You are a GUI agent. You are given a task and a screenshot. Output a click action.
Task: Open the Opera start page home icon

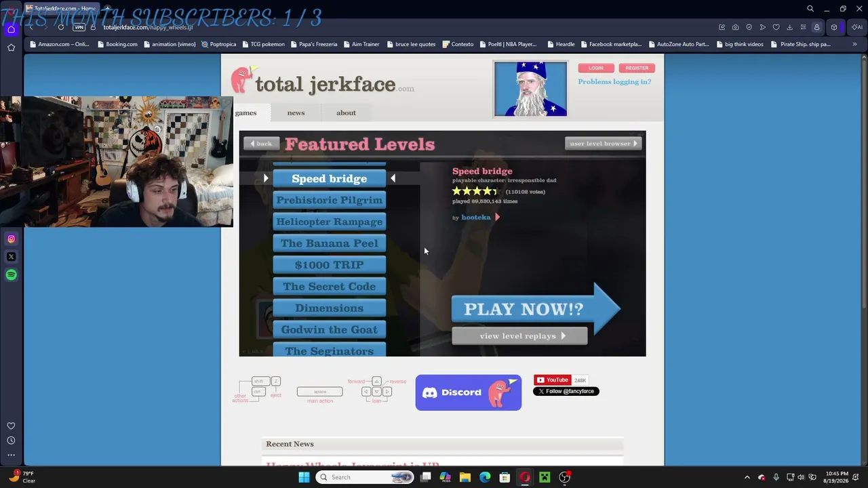coord(11,29)
